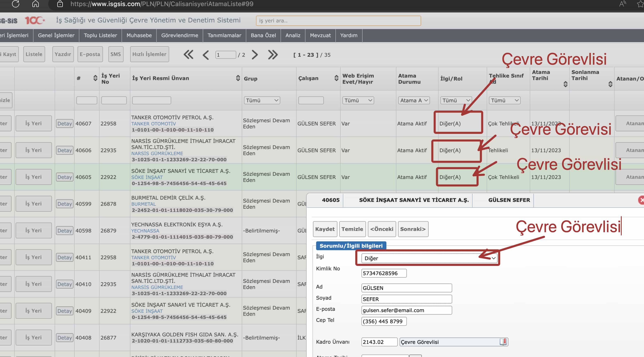Screen dimensions: 644x357
Task: Click the browser home icon
Action: [x=36, y=4]
